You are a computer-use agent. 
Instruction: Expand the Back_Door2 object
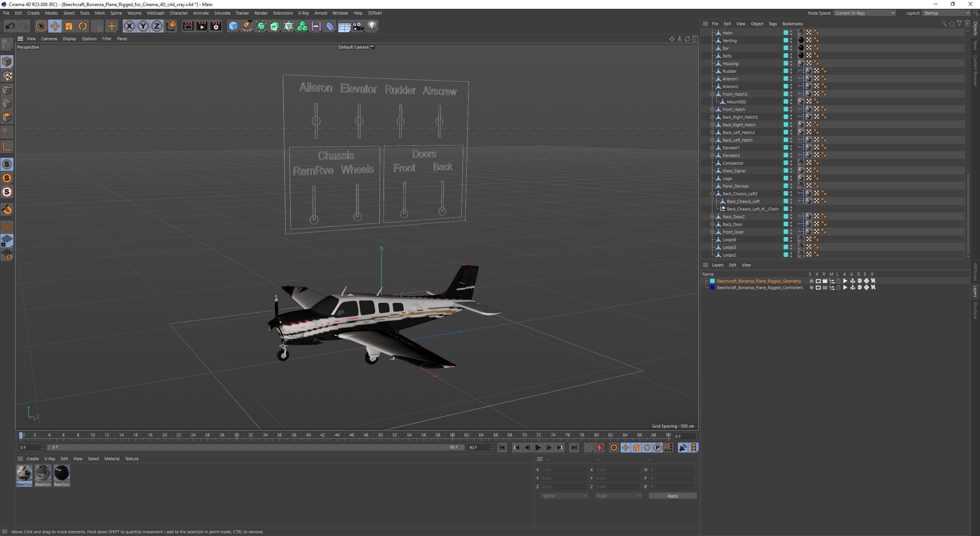click(x=712, y=217)
